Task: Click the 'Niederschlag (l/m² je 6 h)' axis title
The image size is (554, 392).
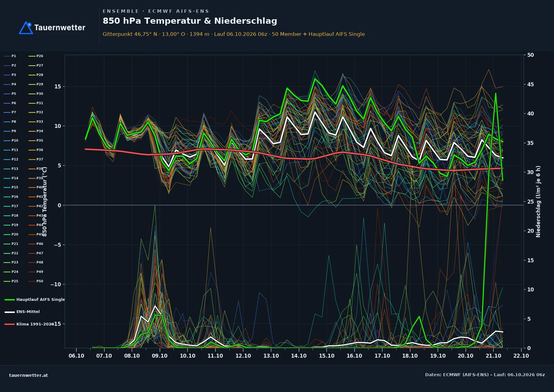Action: click(x=538, y=201)
